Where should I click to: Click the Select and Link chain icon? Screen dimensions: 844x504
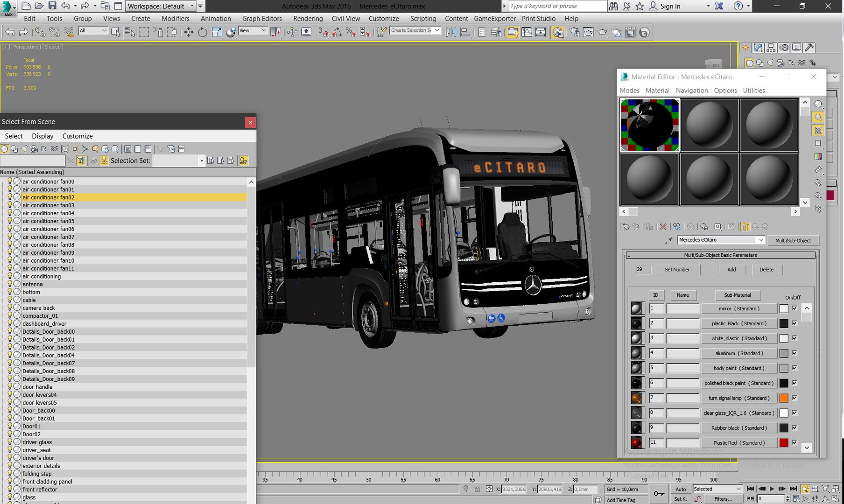(40, 32)
